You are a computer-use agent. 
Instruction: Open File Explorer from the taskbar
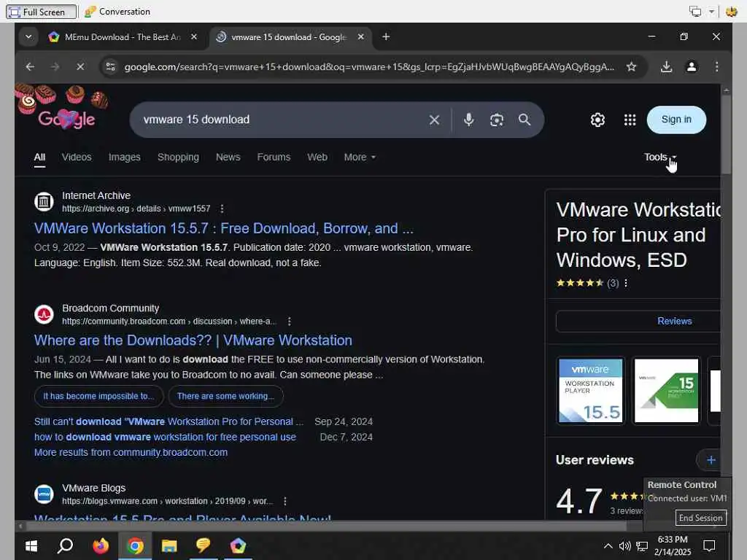point(169,545)
